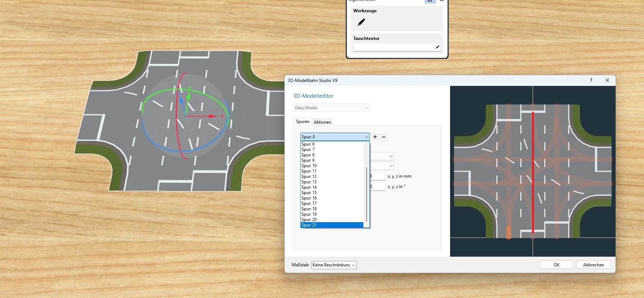
Task: Select 'Spur: 7' in the list
Action: (332, 150)
